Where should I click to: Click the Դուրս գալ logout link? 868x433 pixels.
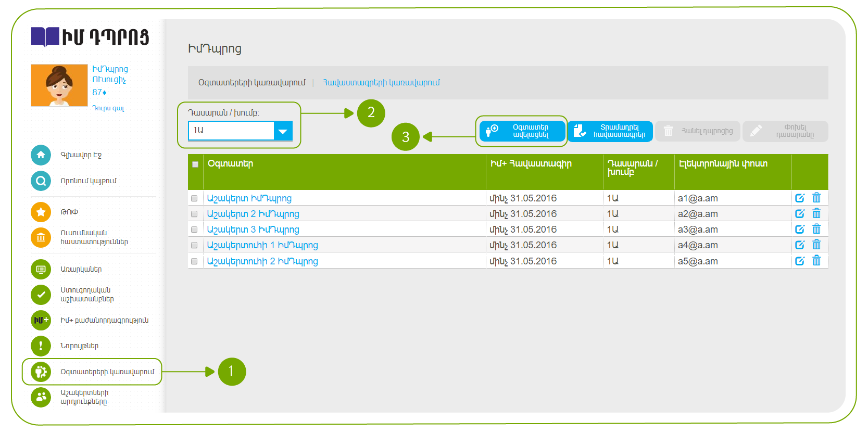coord(108,108)
